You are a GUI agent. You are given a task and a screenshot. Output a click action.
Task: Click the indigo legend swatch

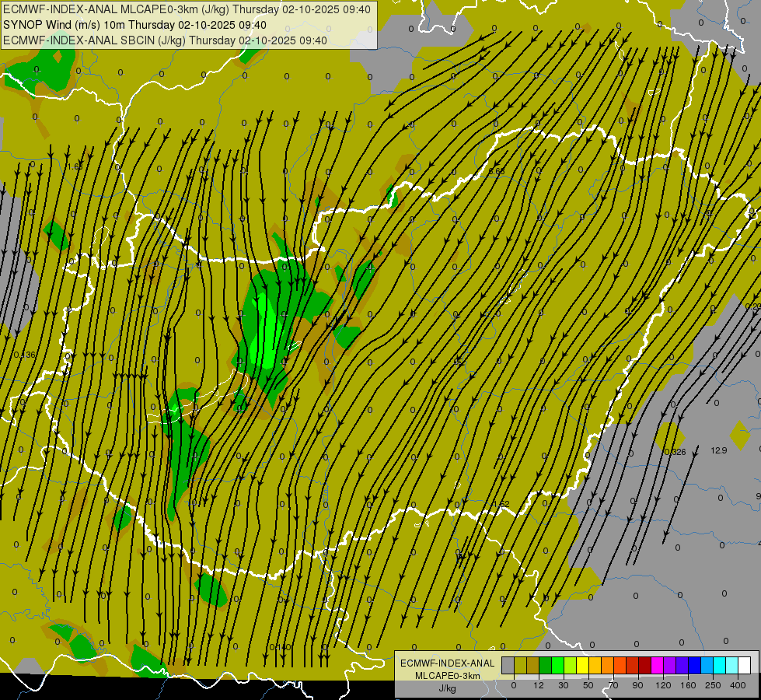coord(682,665)
